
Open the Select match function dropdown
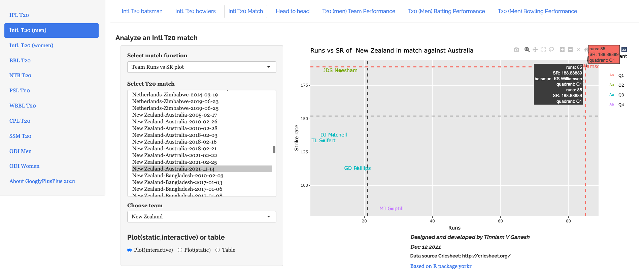click(x=201, y=67)
